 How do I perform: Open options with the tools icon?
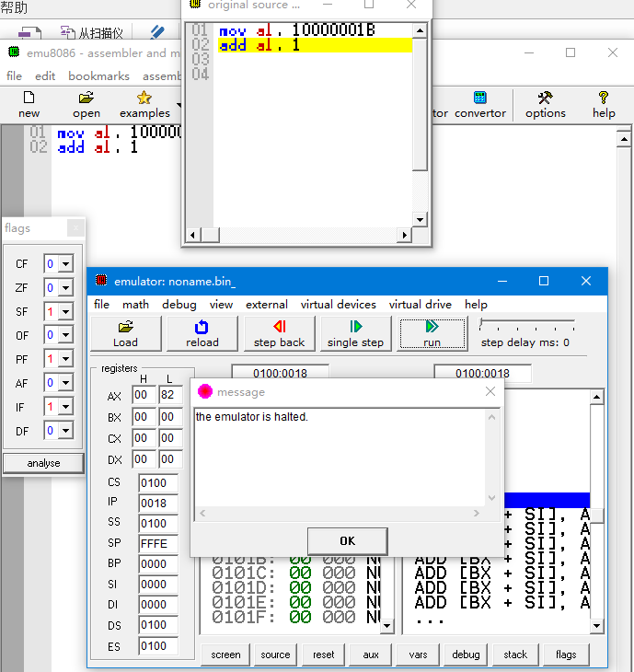click(x=545, y=98)
